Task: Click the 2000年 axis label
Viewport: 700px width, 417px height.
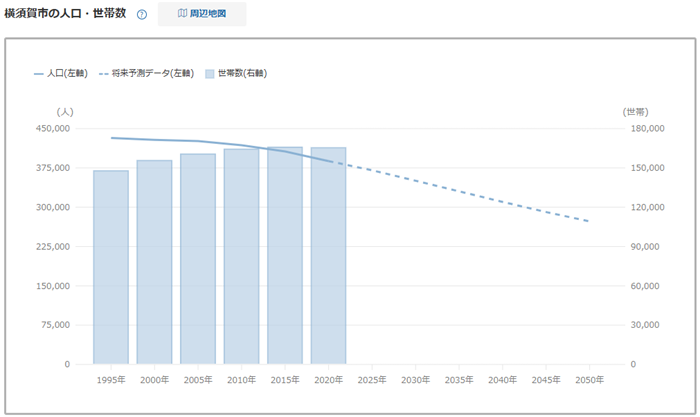Action: click(x=154, y=380)
